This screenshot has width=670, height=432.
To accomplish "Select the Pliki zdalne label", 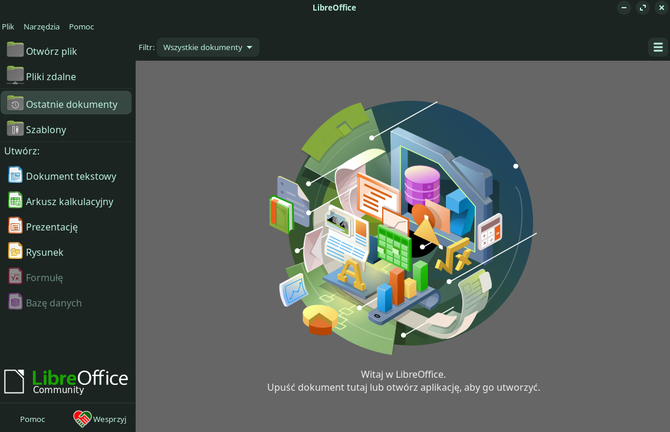I will pos(51,76).
